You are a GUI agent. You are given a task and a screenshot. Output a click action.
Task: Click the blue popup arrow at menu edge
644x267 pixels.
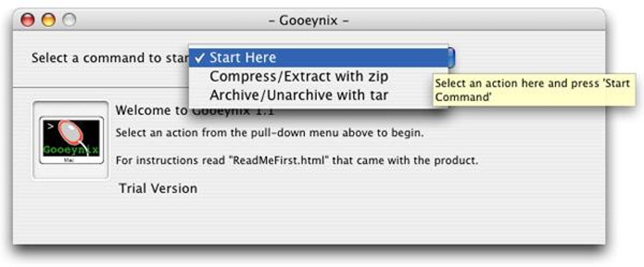click(451, 57)
